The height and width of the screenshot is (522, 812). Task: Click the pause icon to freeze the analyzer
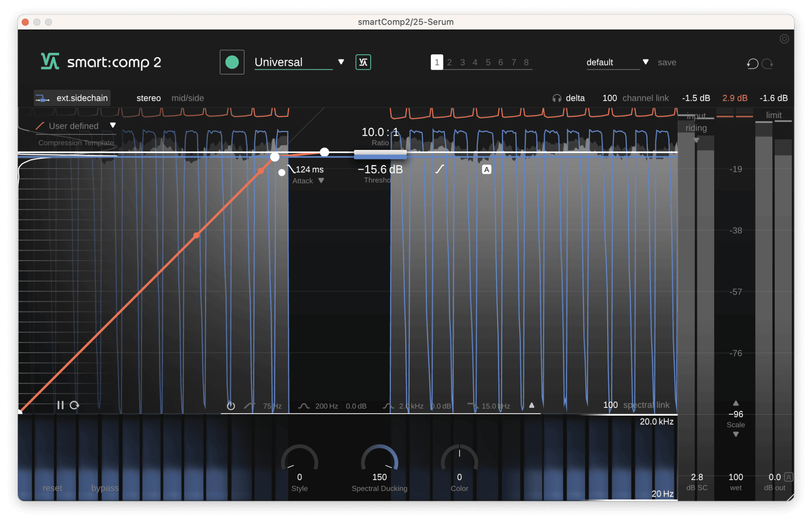coord(61,405)
